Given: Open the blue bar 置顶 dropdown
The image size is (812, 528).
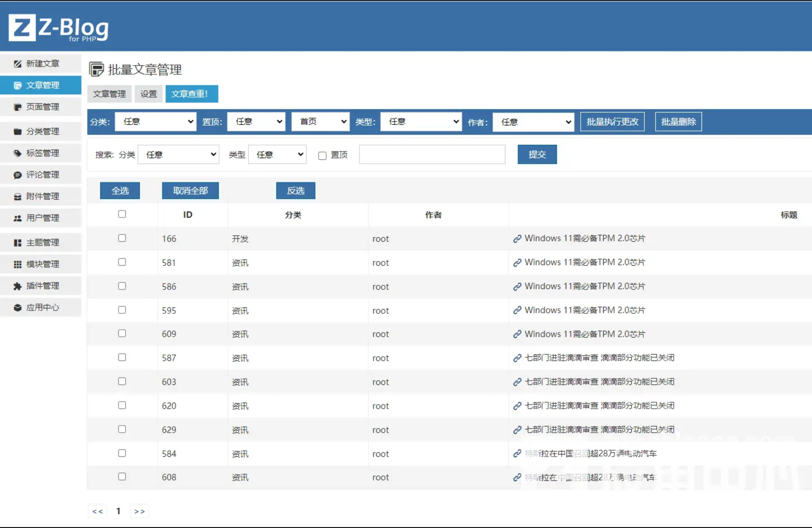Looking at the screenshot, I should (256, 122).
